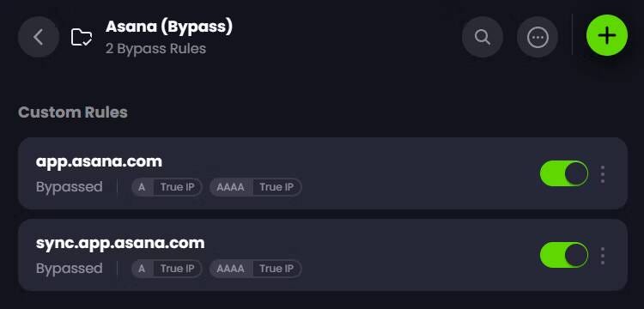Disable the app.asana.com bypass toggle
This screenshot has width=644, height=309.
(x=564, y=173)
